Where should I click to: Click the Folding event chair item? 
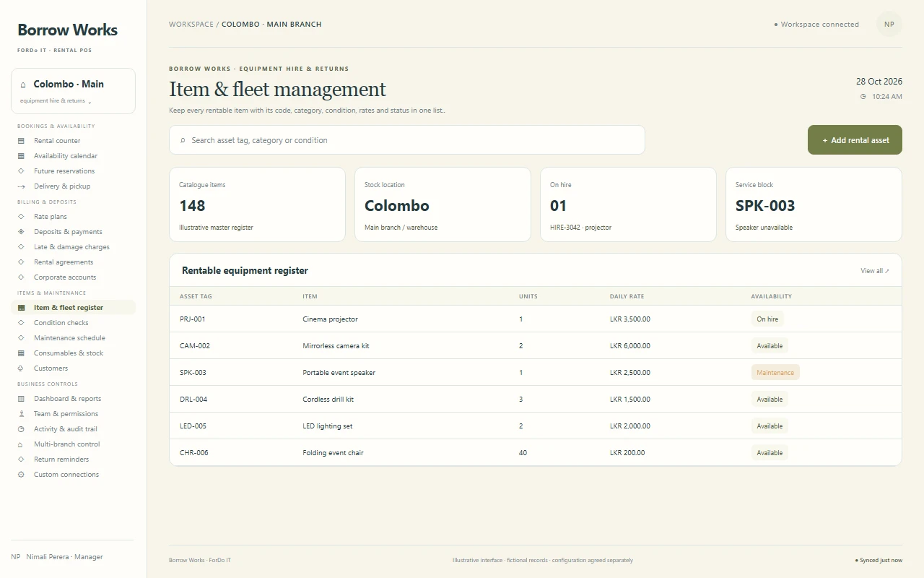333,453
